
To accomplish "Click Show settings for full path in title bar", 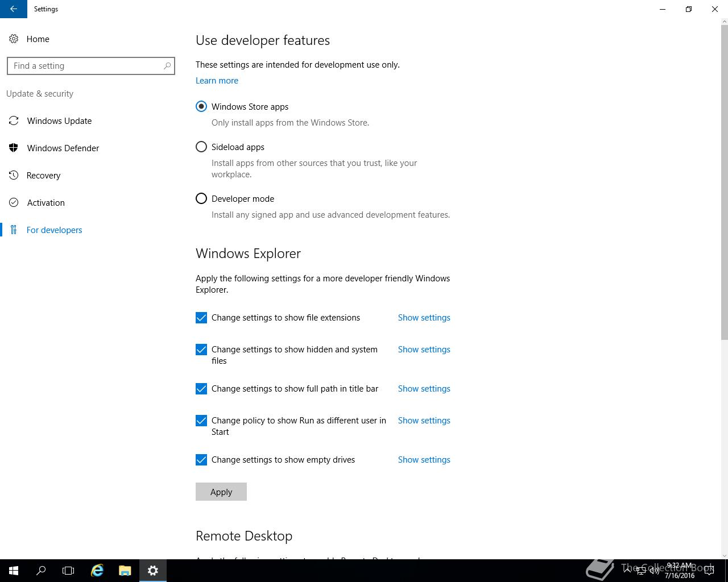I will 424,388.
